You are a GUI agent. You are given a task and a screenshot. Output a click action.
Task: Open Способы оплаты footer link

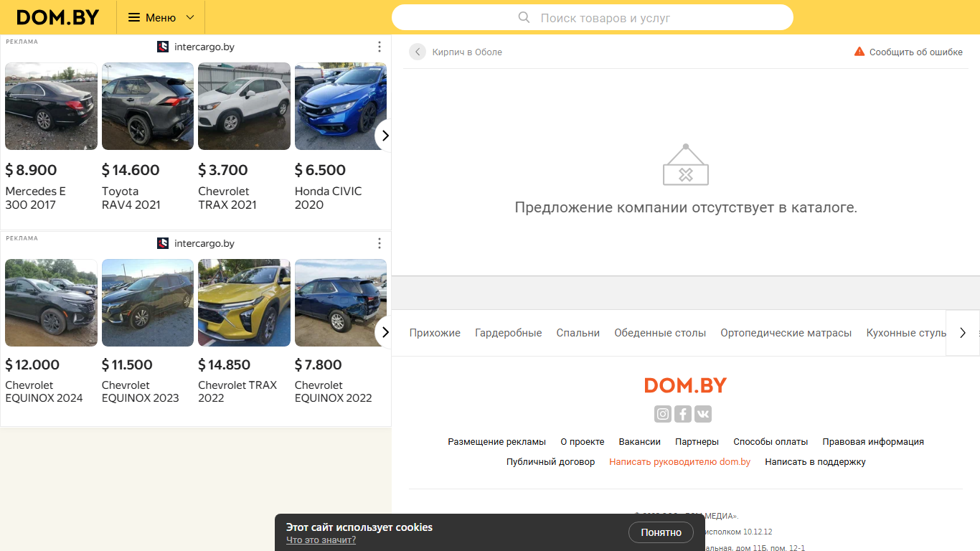point(771,442)
